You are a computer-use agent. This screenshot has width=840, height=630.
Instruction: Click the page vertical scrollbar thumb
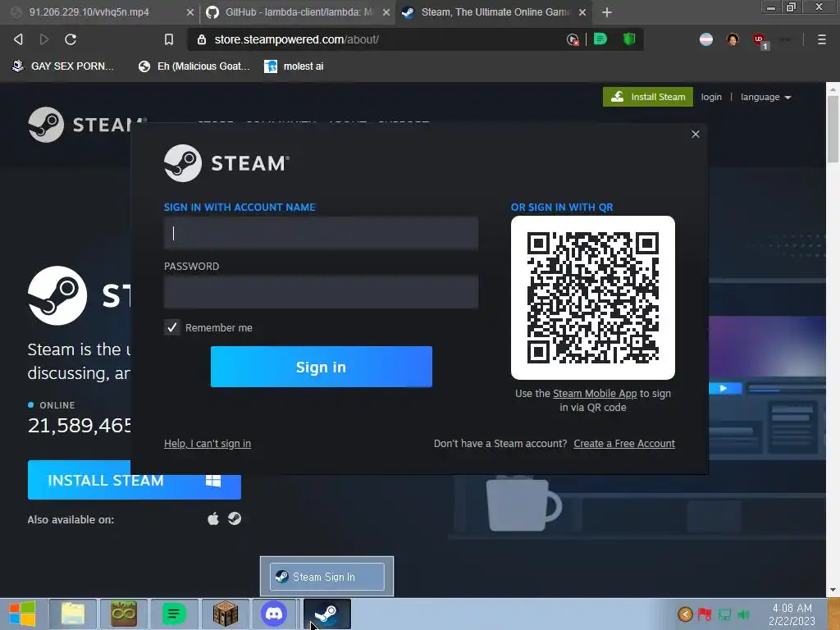[x=833, y=127]
